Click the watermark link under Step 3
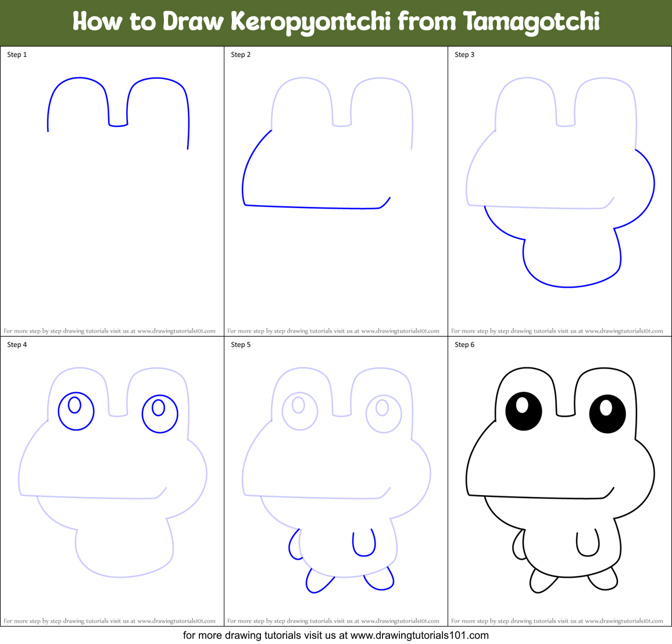Screen dimensions: 672x644 [559, 330]
